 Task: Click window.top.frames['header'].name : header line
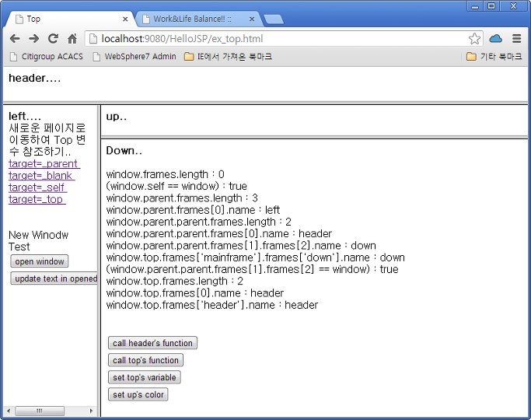click(212, 305)
